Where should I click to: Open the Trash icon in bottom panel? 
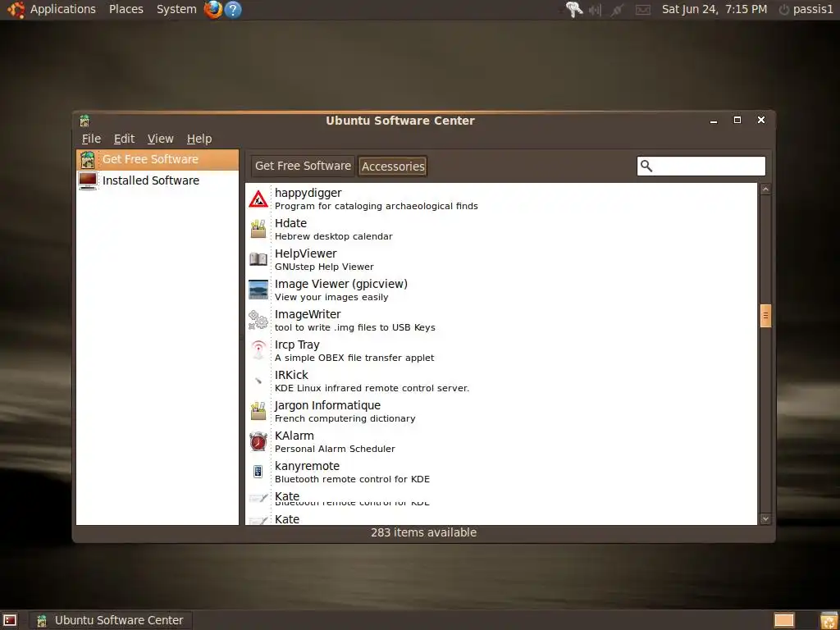pyautogui.click(x=829, y=620)
